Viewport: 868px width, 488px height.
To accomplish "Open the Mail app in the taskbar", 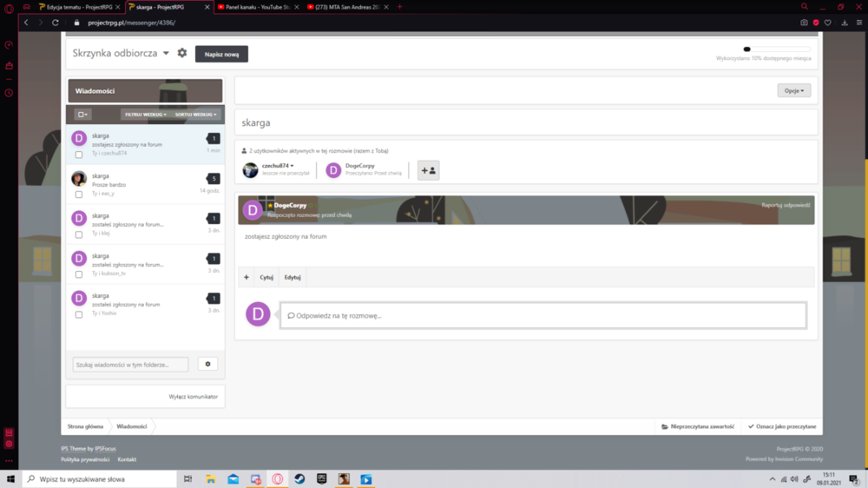I will point(233,479).
